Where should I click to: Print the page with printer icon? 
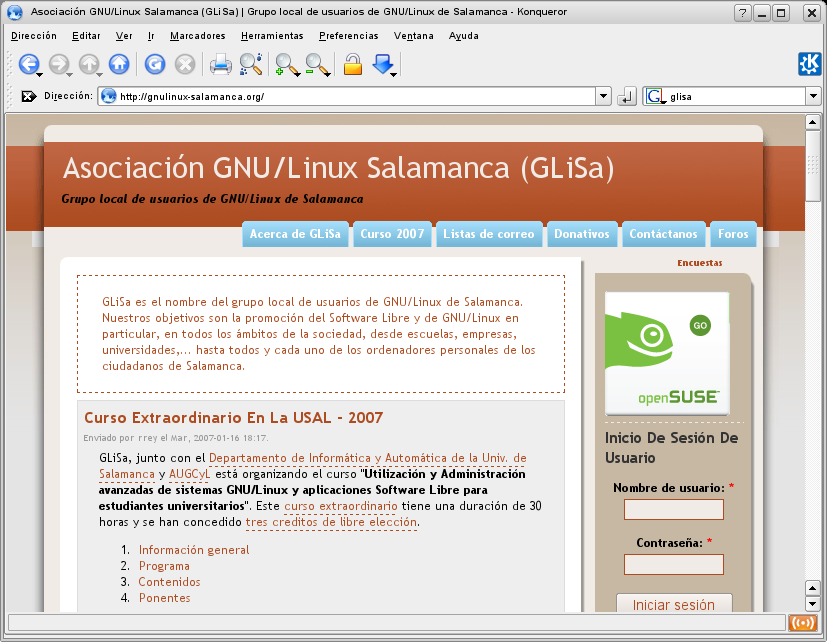[220, 65]
